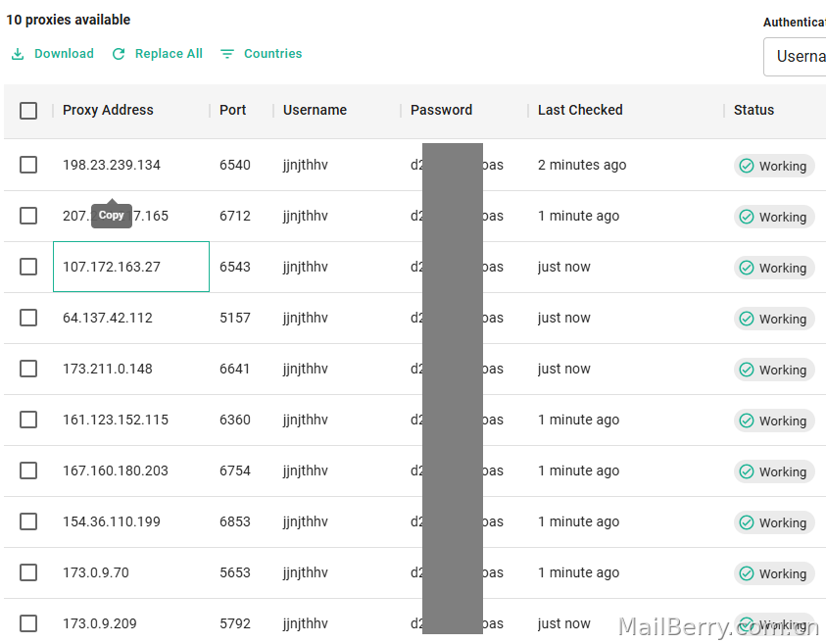Click the Download link
Image resolution: width=826 pixels, height=644 pixels.
point(64,54)
